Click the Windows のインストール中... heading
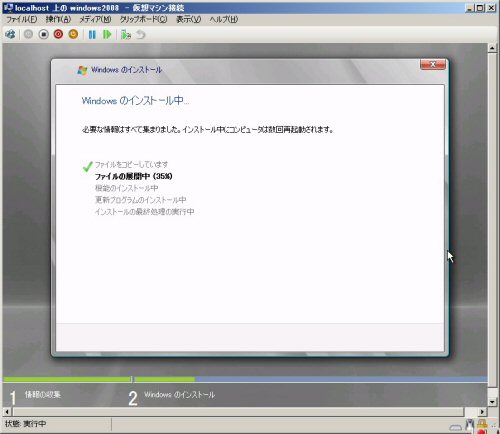 135,100
